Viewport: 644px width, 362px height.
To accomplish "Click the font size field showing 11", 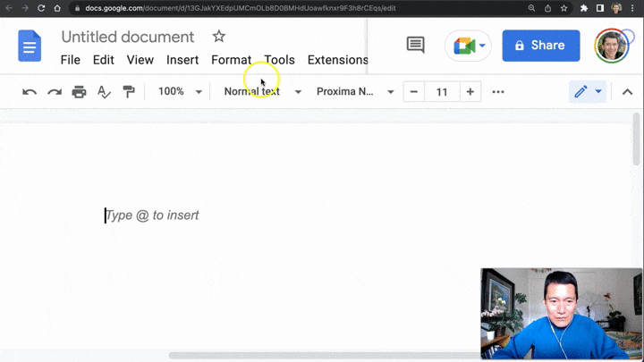I will pos(442,92).
